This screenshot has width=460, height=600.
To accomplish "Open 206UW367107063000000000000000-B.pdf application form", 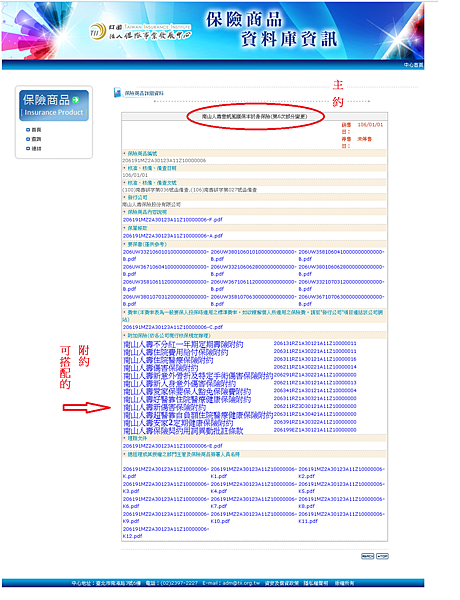I will (341, 300).
